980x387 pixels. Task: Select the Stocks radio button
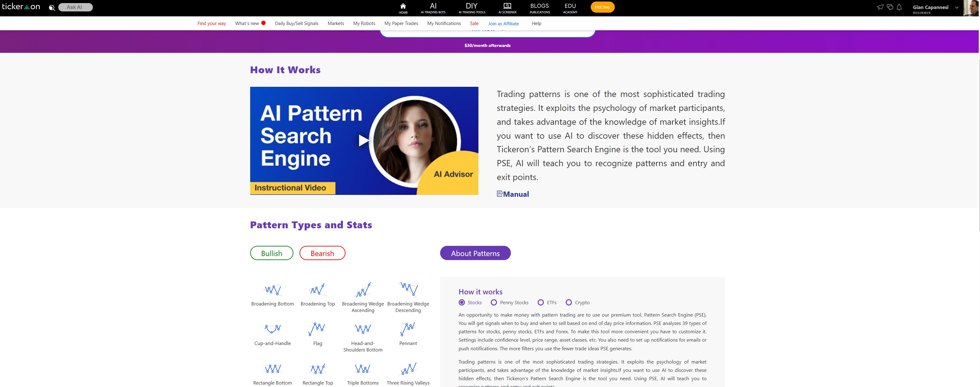pos(462,302)
